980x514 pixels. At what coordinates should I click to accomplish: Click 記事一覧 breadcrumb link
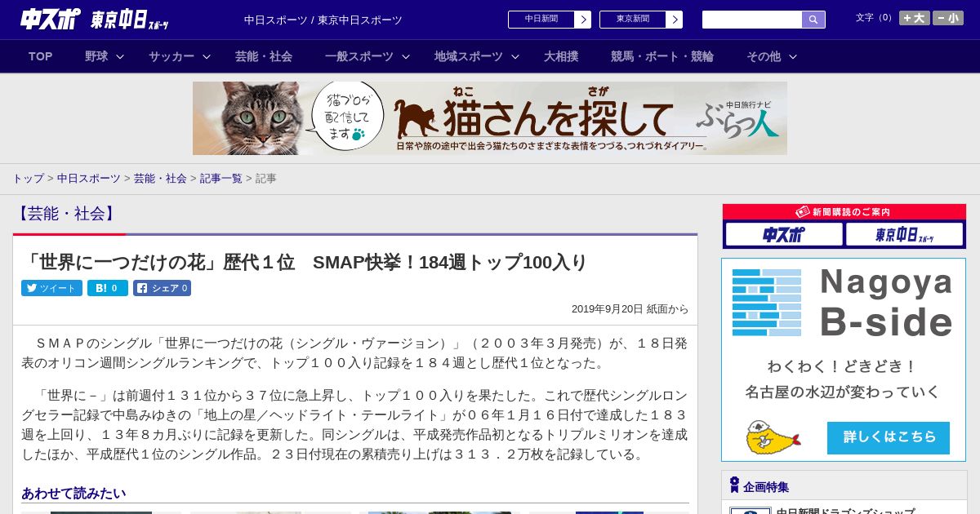tap(221, 178)
